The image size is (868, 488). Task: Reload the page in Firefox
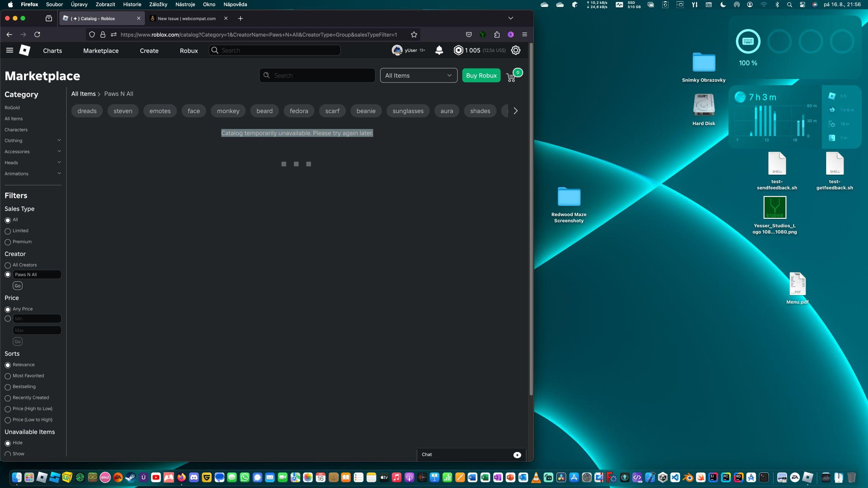pyautogui.click(x=37, y=34)
